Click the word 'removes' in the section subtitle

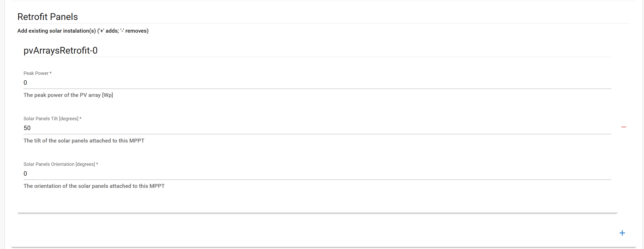coord(136,31)
